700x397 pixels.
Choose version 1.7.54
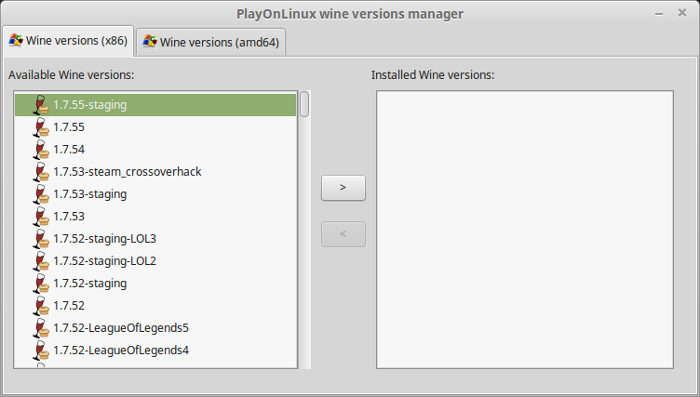pos(155,150)
